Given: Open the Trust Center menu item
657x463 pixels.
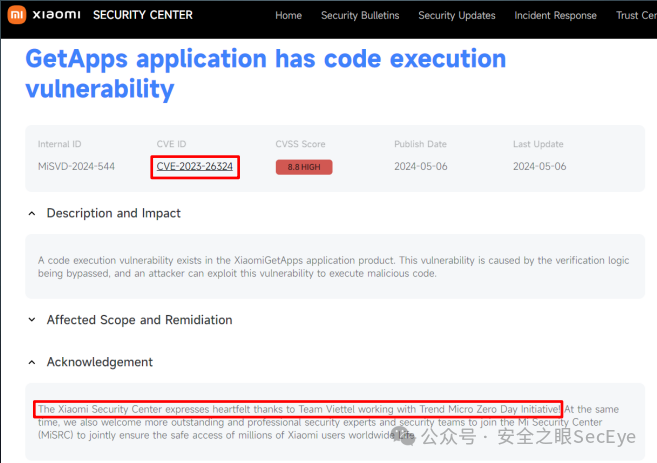Looking at the screenshot, I should coord(636,16).
